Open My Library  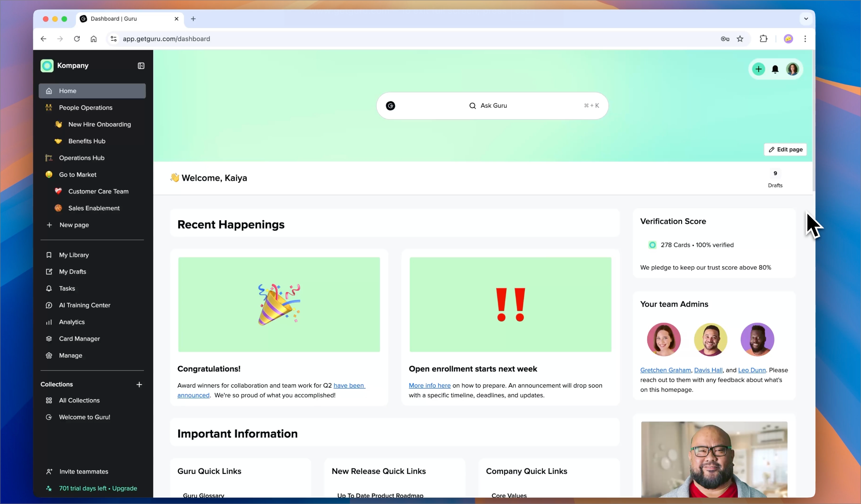(92, 255)
